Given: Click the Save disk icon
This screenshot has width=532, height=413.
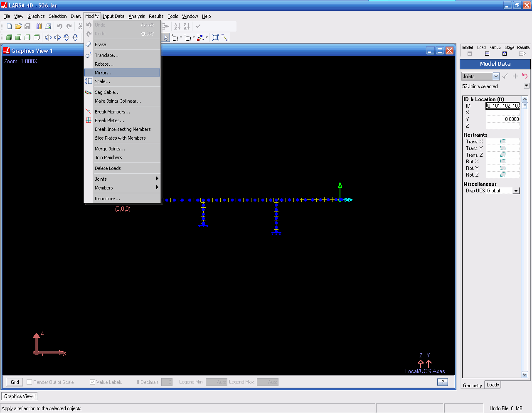Looking at the screenshot, I should 27,26.
